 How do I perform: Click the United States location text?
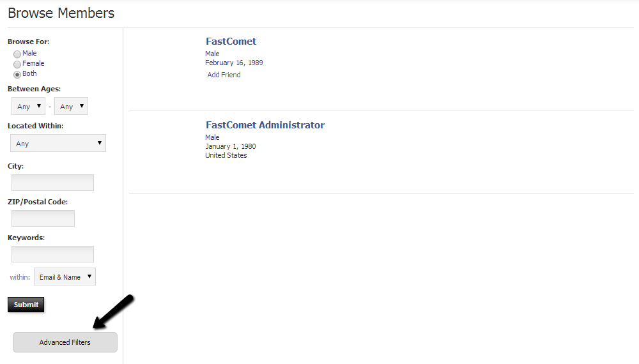point(226,155)
